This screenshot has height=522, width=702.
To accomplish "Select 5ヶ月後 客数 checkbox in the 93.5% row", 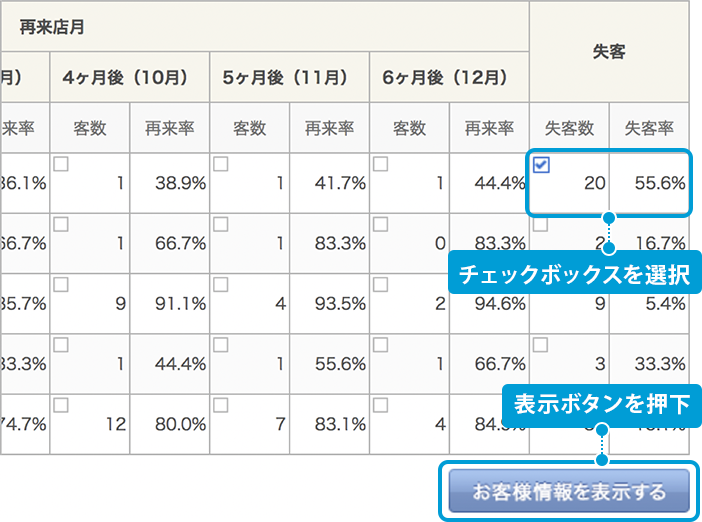I will pyautogui.click(x=220, y=285).
